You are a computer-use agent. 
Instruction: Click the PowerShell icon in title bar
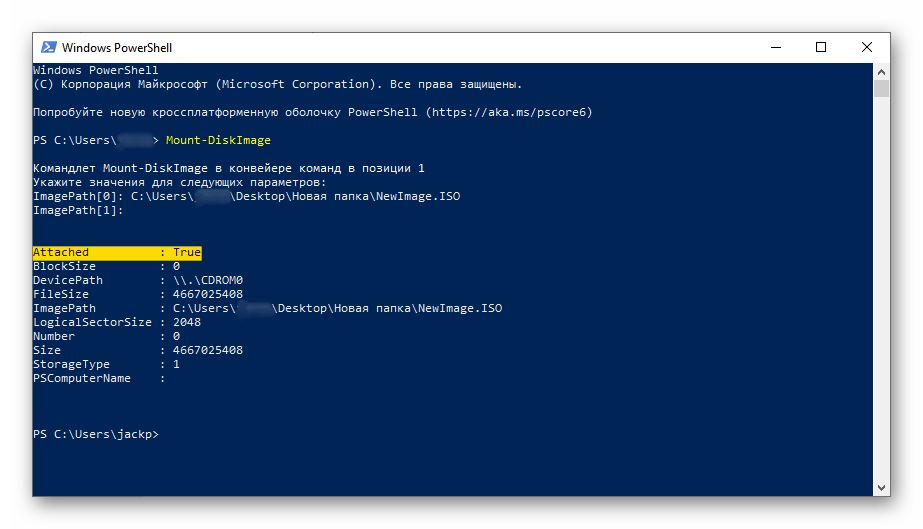click(48, 47)
